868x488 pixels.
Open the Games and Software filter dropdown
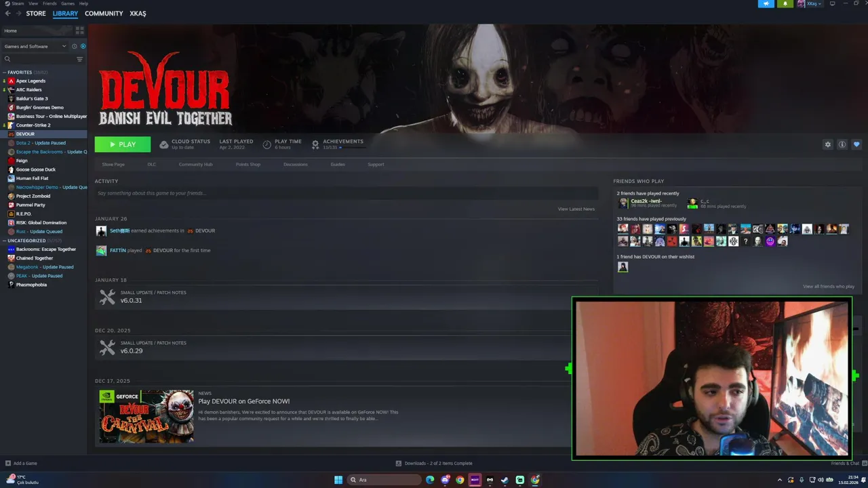coord(35,46)
